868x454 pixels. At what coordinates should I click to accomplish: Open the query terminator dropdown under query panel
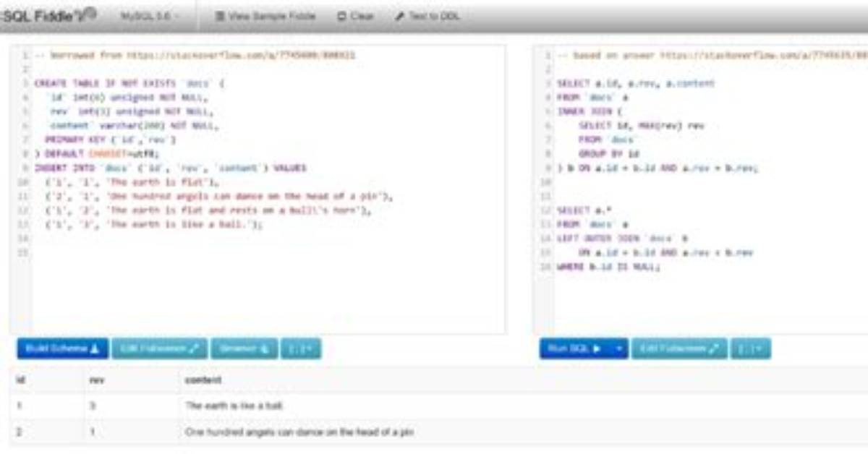(x=751, y=348)
